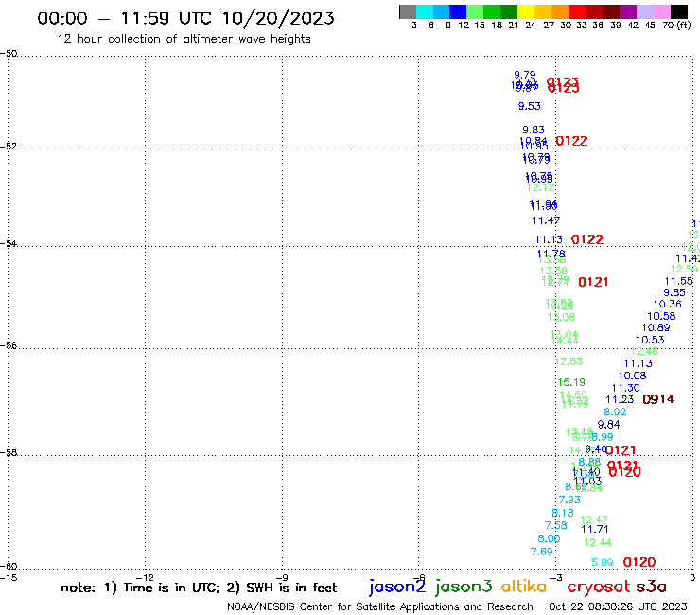Click the 5.99 cyan wave height value
This screenshot has height=615, width=700.
point(603,563)
